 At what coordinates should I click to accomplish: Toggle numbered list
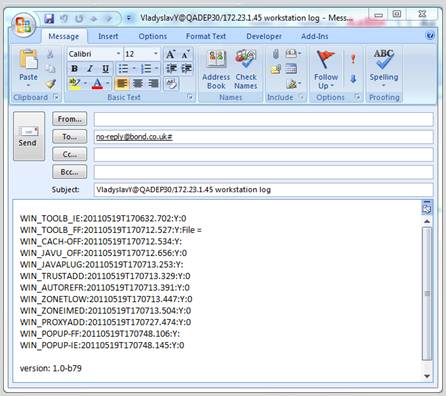pos(146,69)
